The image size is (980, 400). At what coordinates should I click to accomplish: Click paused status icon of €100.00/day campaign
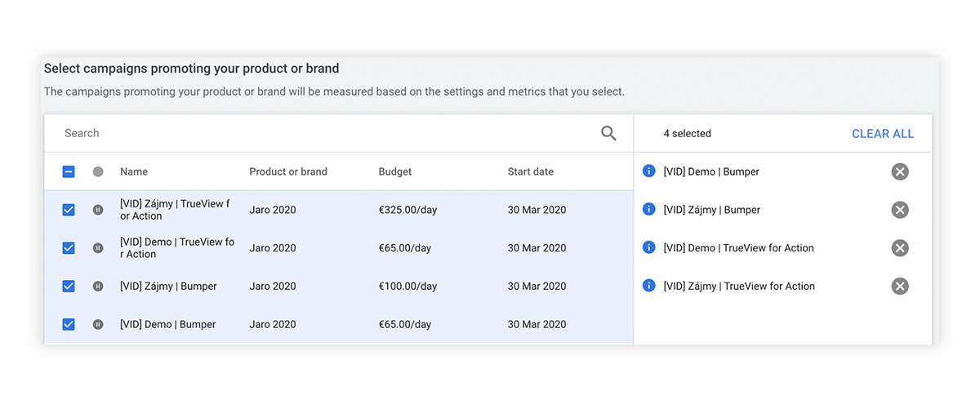pyautogui.click(x=98, y=287)
